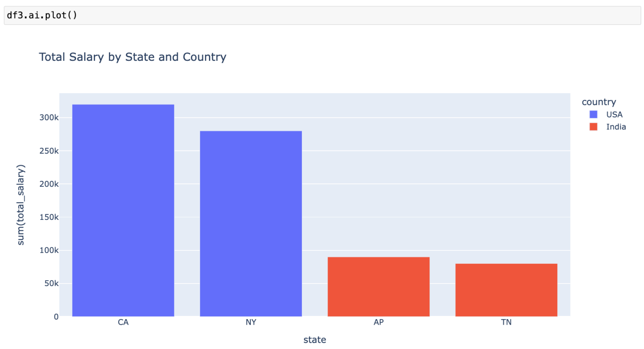Click the 150k y-axis tick label

[x=49, y=217]
